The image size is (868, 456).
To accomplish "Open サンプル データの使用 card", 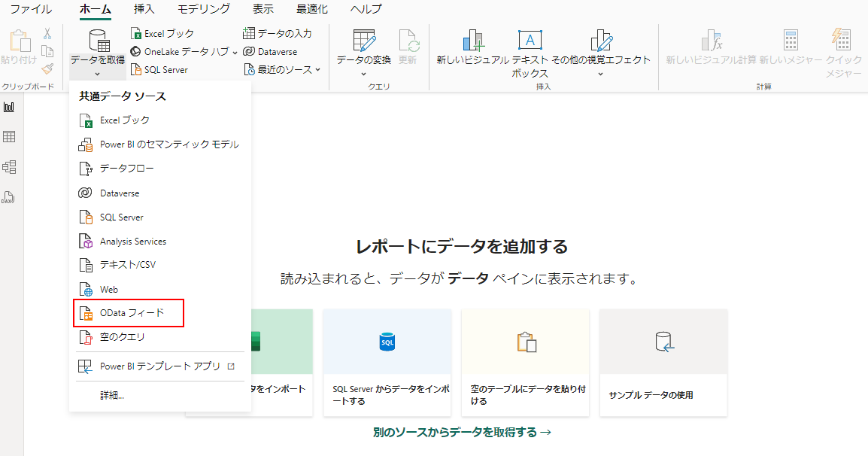I will pyautogui.click(x=663, y=362).
